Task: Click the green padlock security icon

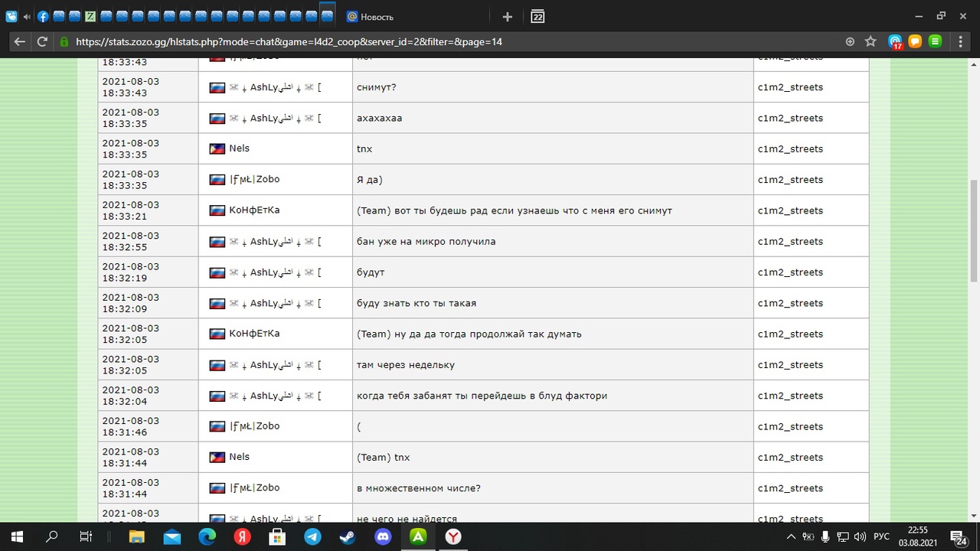Action: point(64,42)
